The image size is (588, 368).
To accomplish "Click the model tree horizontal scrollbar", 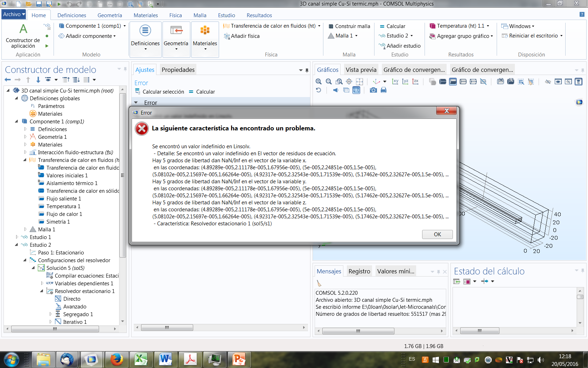I will 55,329.
